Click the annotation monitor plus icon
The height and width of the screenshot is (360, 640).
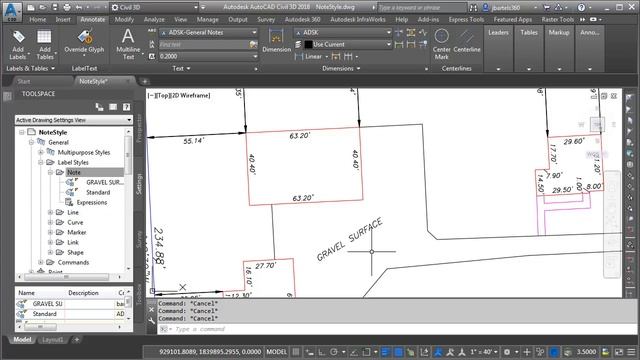coord(527,352)
